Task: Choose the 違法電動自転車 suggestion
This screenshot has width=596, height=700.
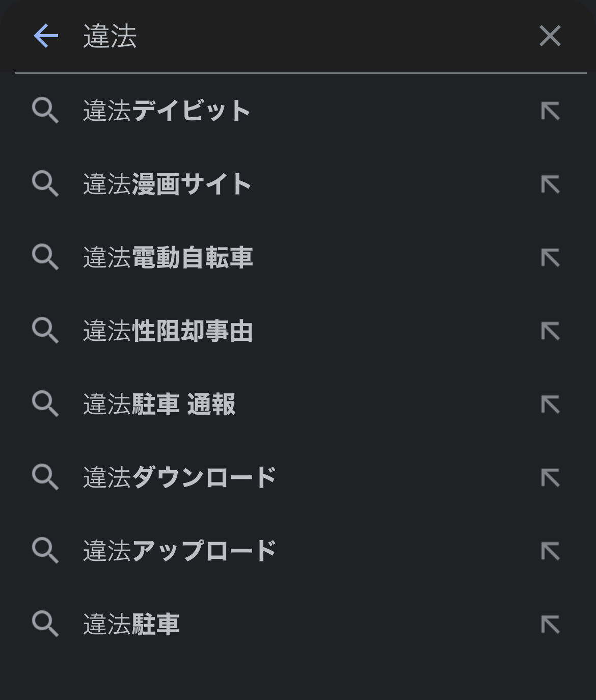Action: pyautogui.click(x=168, y=258)
